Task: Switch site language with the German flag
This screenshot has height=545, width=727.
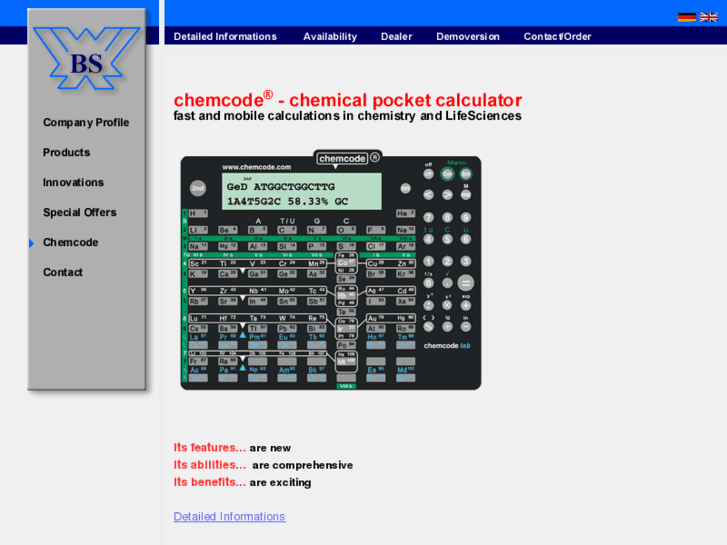Action: 687,17
